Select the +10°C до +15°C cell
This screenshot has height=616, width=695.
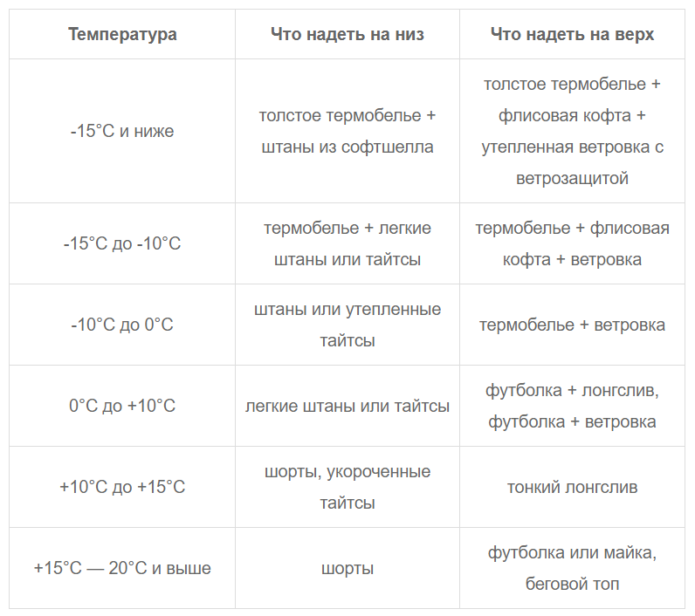click(x=122, y=487)
